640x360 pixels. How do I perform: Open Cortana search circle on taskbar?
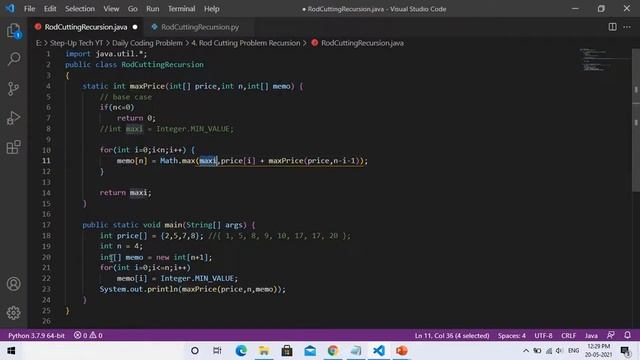click(195, 351)
